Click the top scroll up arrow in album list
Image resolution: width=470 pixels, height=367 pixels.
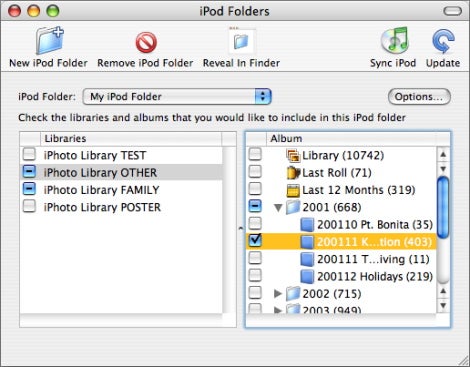coord(443,155)
